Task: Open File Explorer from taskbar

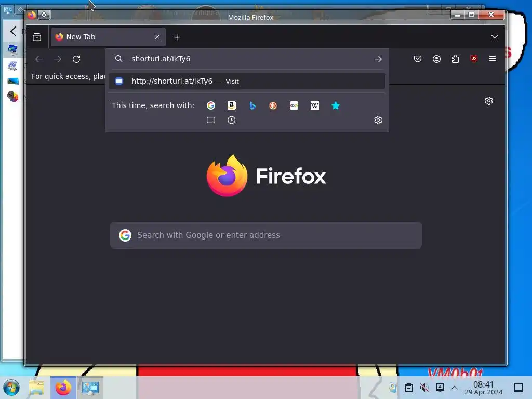Action: coord(36,388)
